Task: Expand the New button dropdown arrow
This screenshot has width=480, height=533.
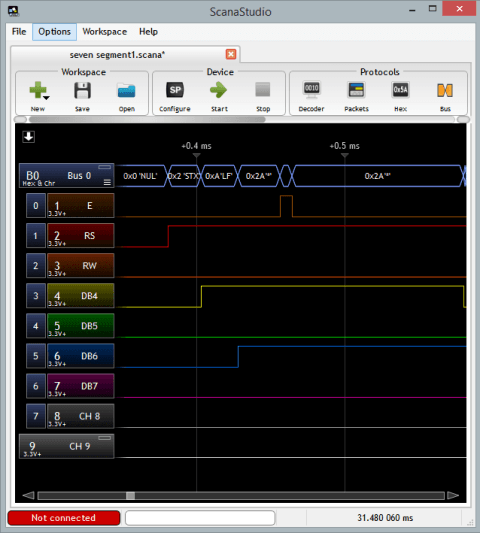Action: point(47,98)
